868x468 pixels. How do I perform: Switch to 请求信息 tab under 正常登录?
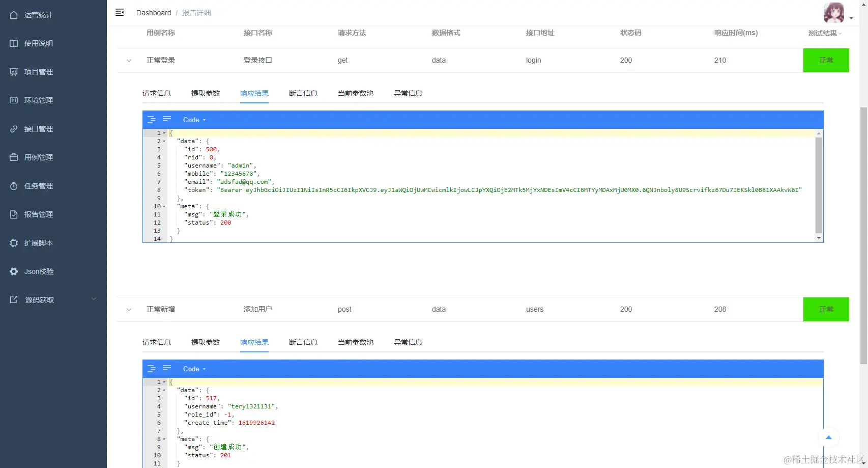157,93
